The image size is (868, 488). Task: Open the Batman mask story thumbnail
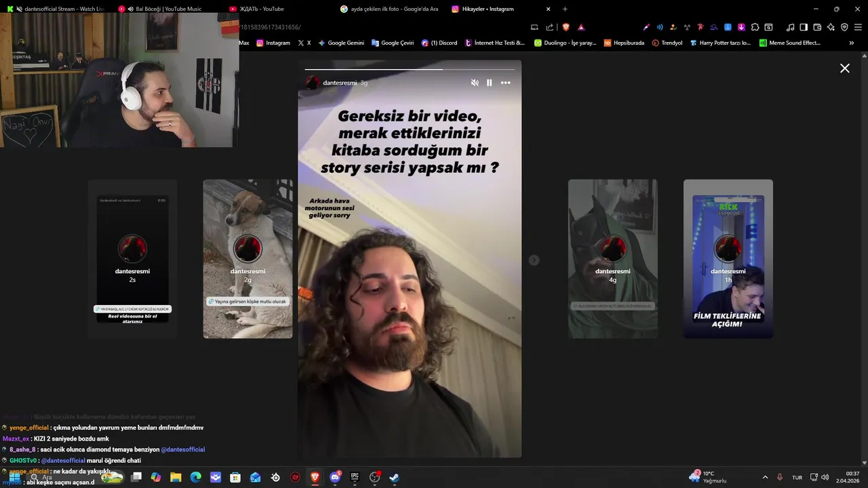point(613,259)
